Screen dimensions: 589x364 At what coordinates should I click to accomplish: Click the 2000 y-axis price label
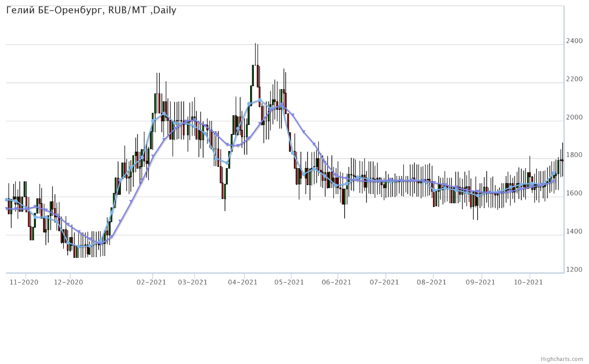[575, 117]
